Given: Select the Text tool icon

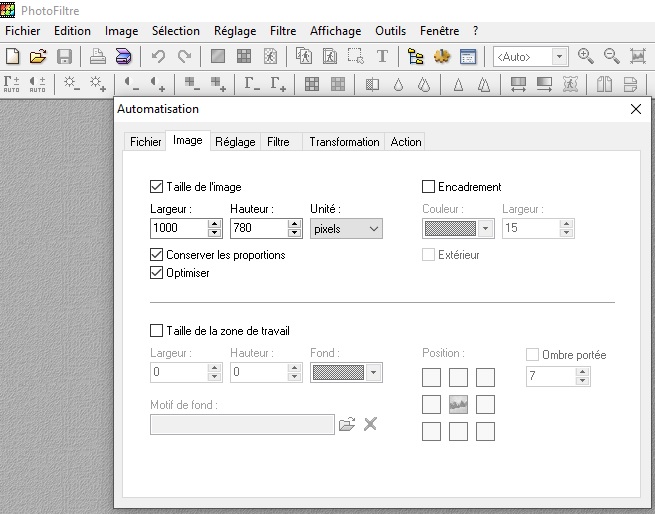Looking at the screenshot, I should point(381,56).
